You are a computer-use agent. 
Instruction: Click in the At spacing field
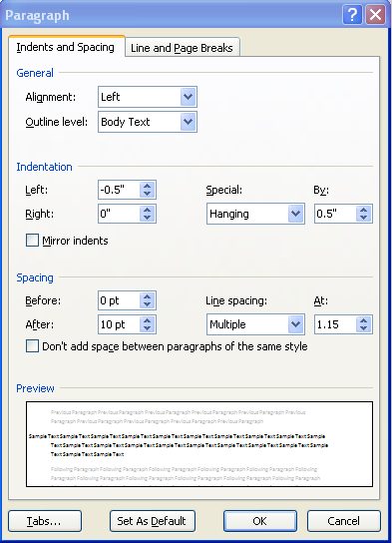tap(335, 324)
